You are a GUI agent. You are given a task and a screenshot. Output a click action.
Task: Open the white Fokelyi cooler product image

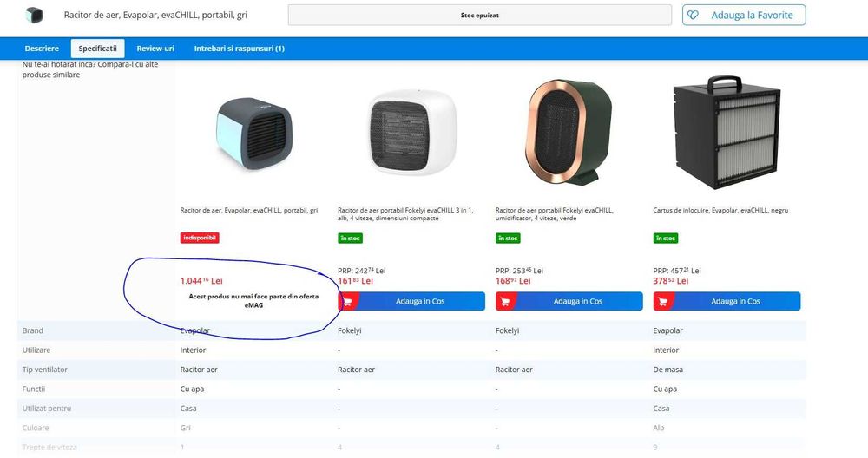pos(412,132)
